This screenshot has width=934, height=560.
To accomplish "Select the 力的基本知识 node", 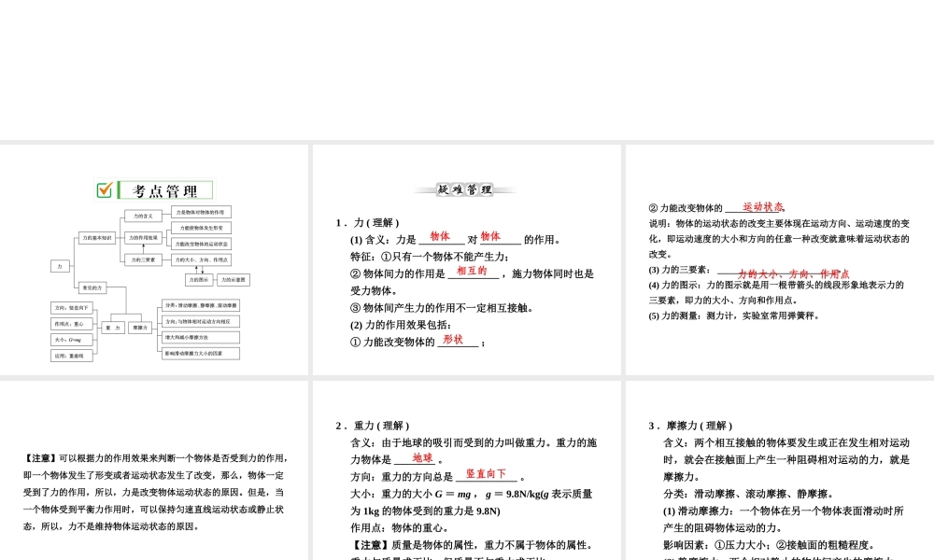I will point(97,238).
